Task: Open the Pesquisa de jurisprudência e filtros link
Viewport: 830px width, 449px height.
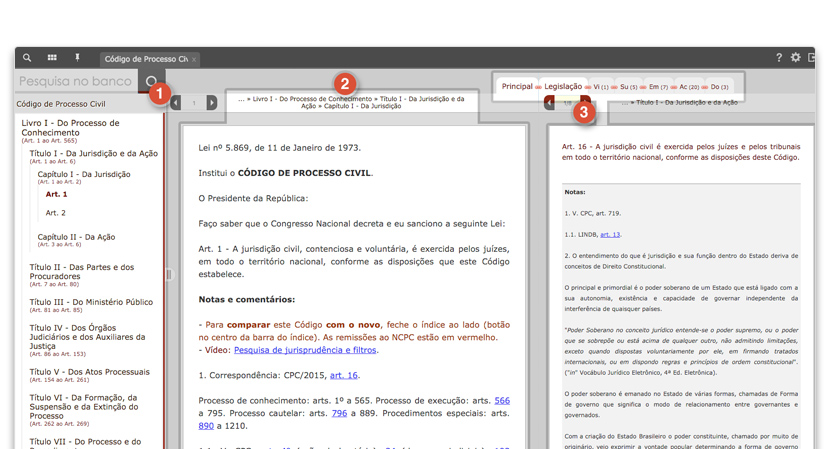Action: click(305, 350)
